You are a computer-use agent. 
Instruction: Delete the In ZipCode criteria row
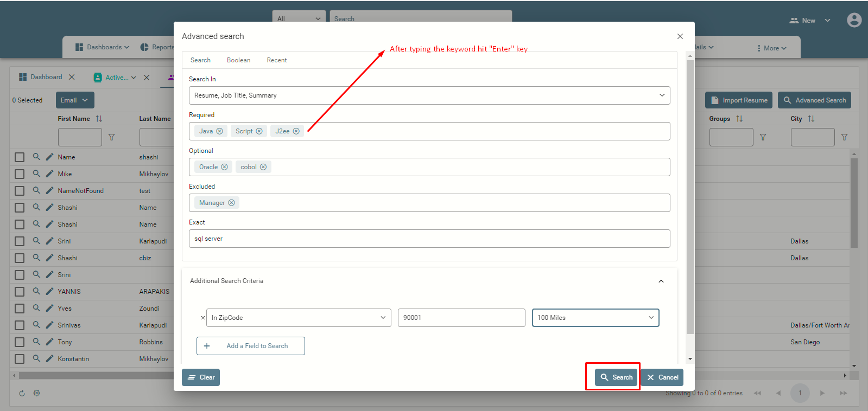click(x=202, y=318)
